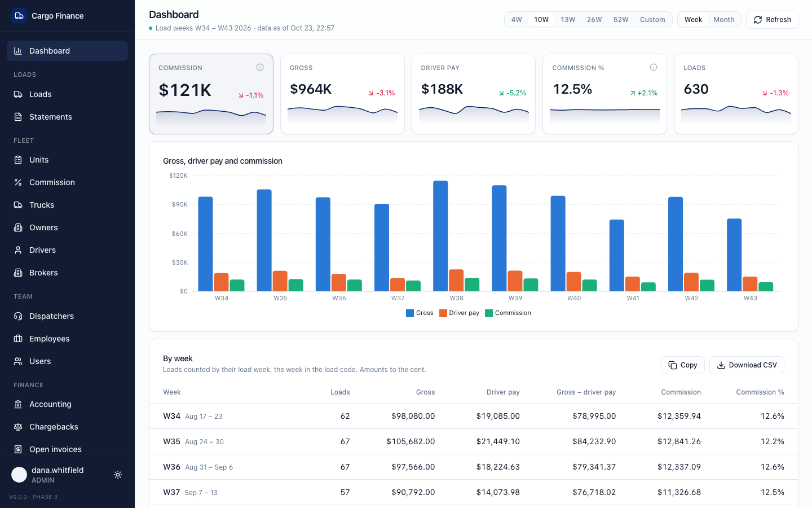Select the 10W range option

click(541, 20)
